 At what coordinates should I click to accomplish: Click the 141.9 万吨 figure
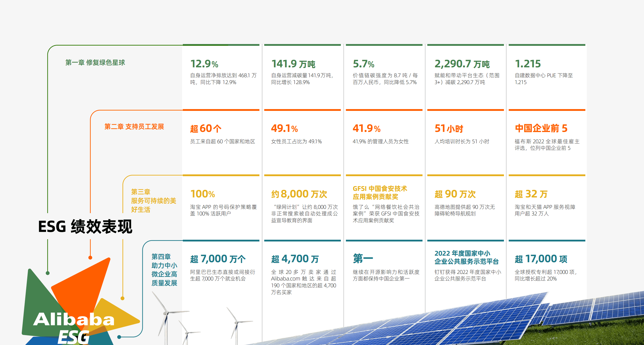click(x=293, y=64)
